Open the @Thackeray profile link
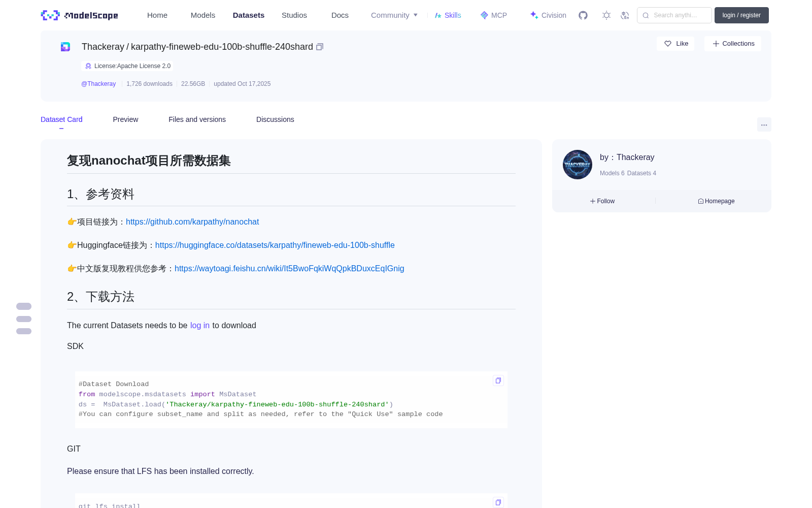The width and height of the screenshot is (812, 508). [x=98, y=84]
